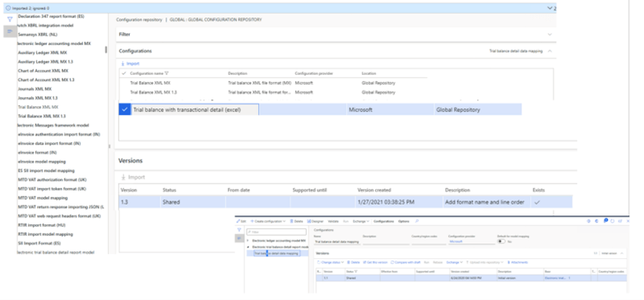644x300 pixels.
Task: Click Validate in the small window toolbar
Action: coord(333,221)
